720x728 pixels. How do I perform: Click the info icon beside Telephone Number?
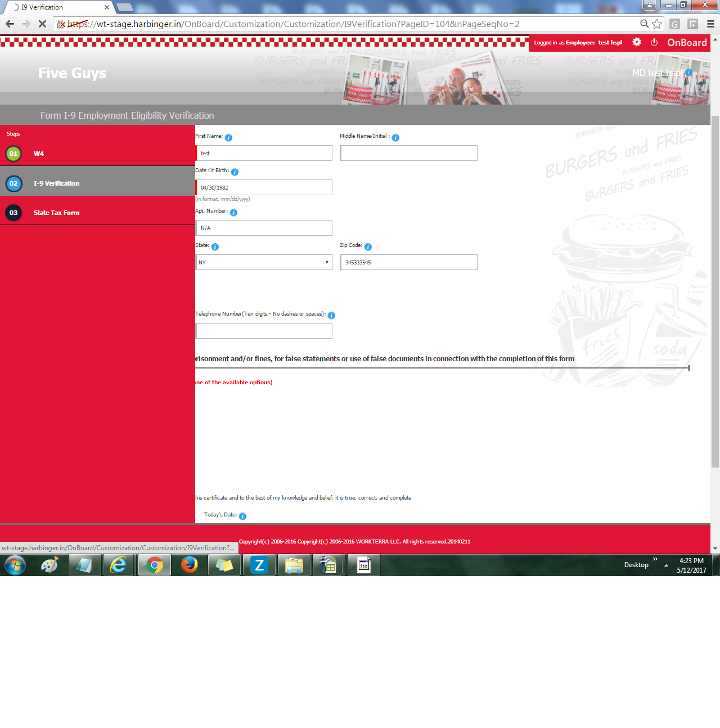pyautogui.click(x=331, y=315)
